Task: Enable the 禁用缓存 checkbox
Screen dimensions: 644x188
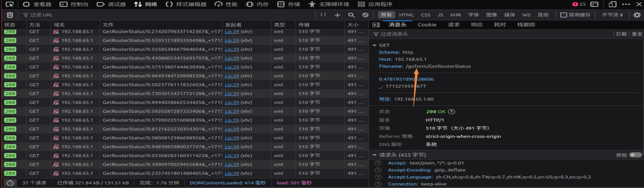Action: pos(564,15)
